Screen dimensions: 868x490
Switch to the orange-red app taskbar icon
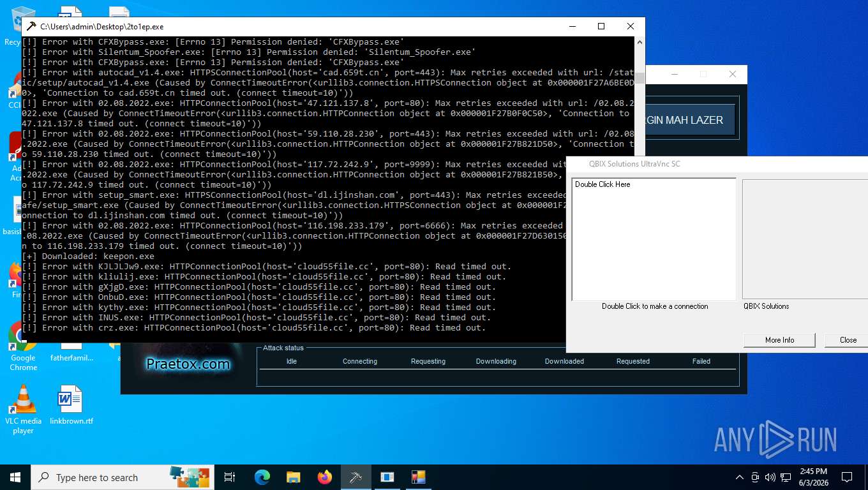418,477
